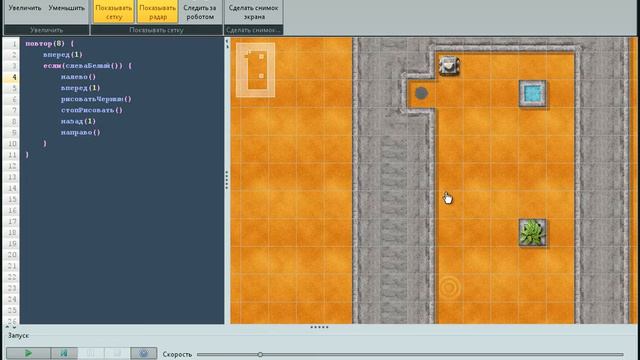The image size is (640, 360).
Task: Click the налево() code line
Action: tap(78, 77)
